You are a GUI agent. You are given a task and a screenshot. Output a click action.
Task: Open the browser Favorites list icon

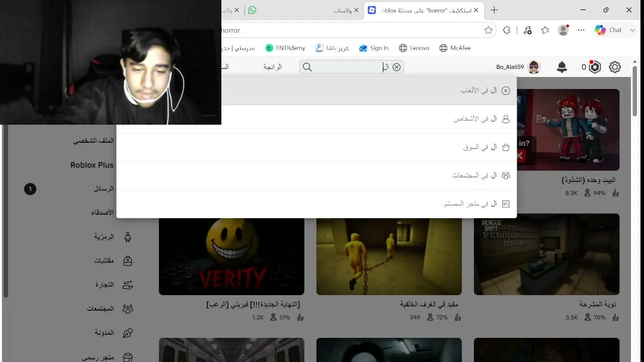click(545, 30)
